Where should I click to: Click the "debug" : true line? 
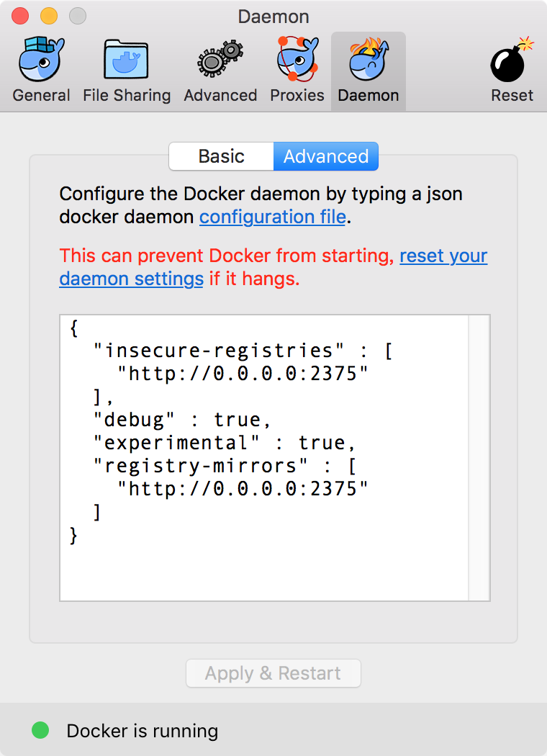point(181,420)
